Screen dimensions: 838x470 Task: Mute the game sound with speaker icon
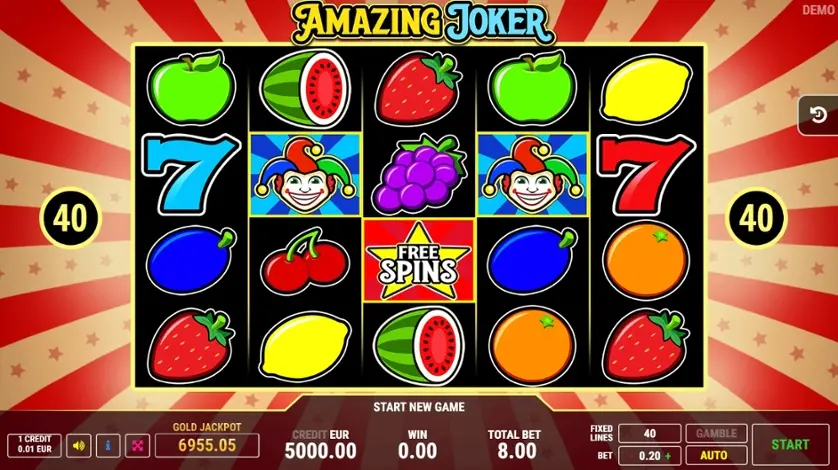click(79, 445)
